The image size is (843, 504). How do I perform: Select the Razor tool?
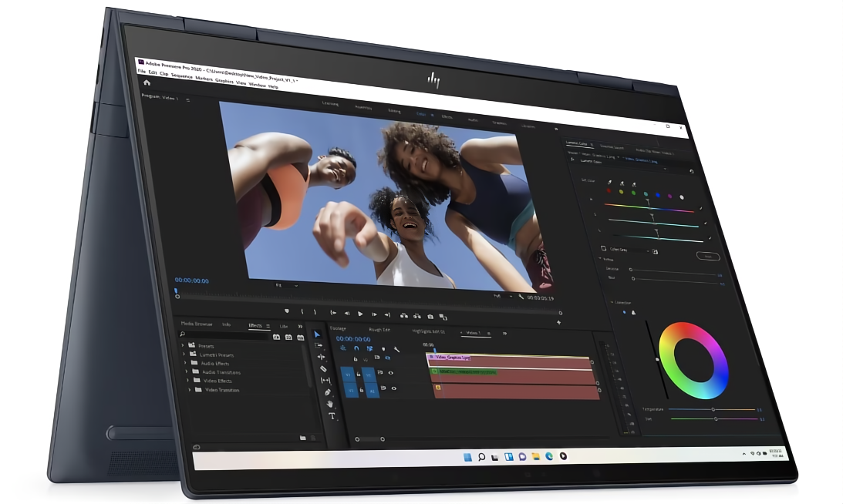(323, 368)
